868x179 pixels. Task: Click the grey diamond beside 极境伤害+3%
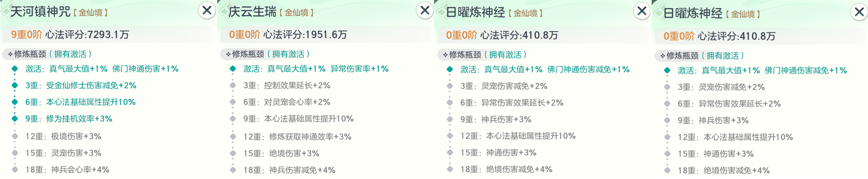(x=15, y=136)
